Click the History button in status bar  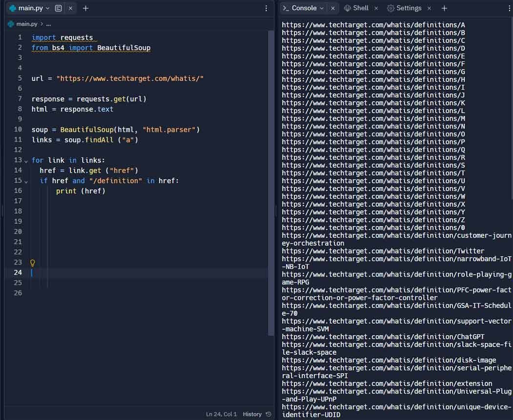pyautogui.click(x=252, y=414)
